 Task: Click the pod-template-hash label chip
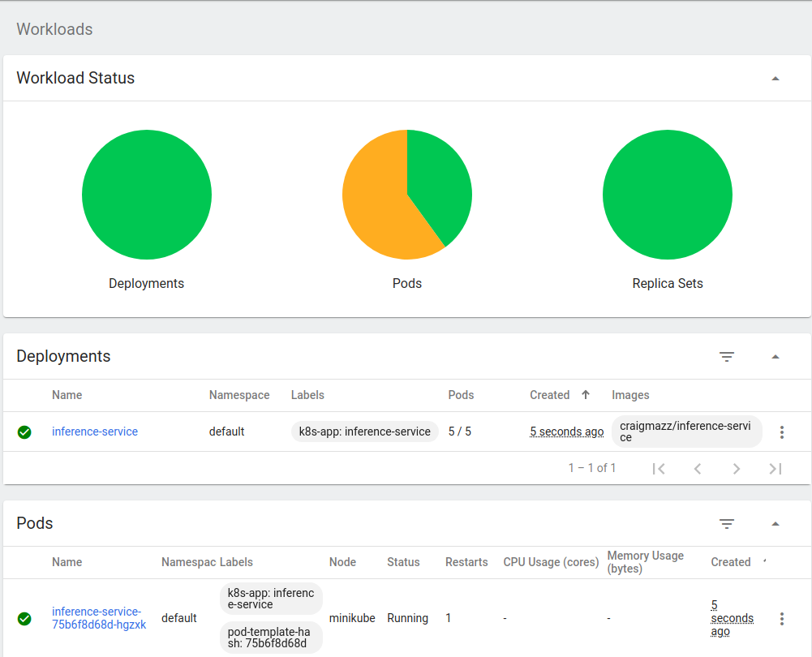[271, 638]
